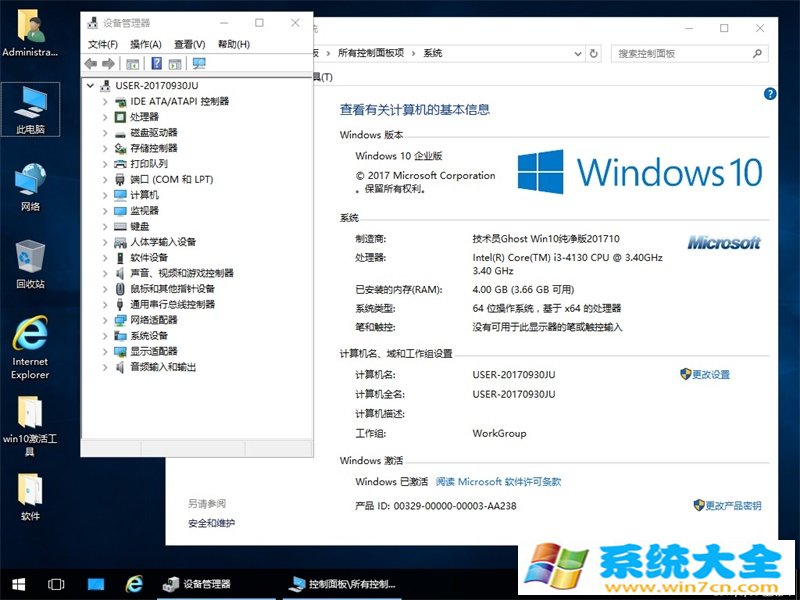Collapse the USER-20170930JU root node
The width and height of the screenshot is (800, 600).
pyautogui.click(x=91, y=86)
